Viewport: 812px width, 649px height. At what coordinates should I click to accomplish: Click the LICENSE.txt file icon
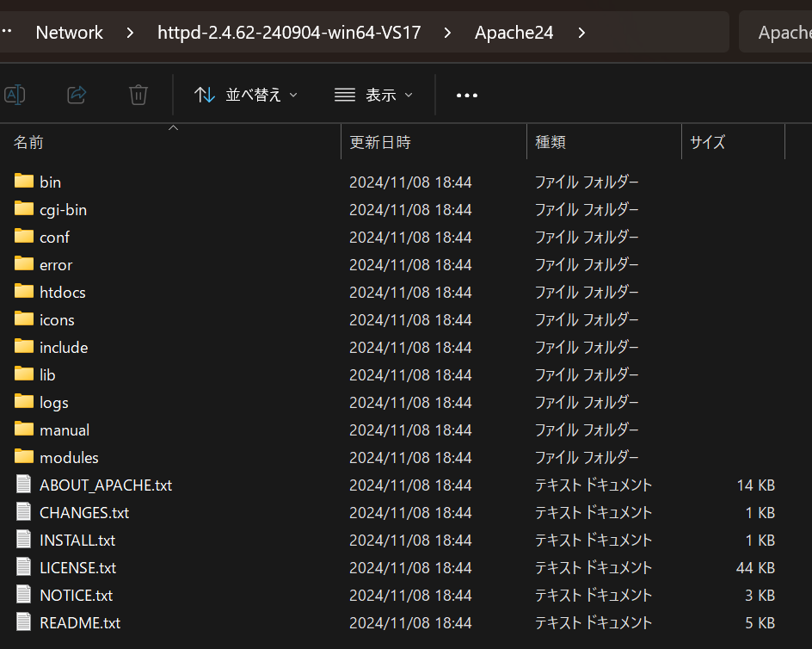coord(23,566)
